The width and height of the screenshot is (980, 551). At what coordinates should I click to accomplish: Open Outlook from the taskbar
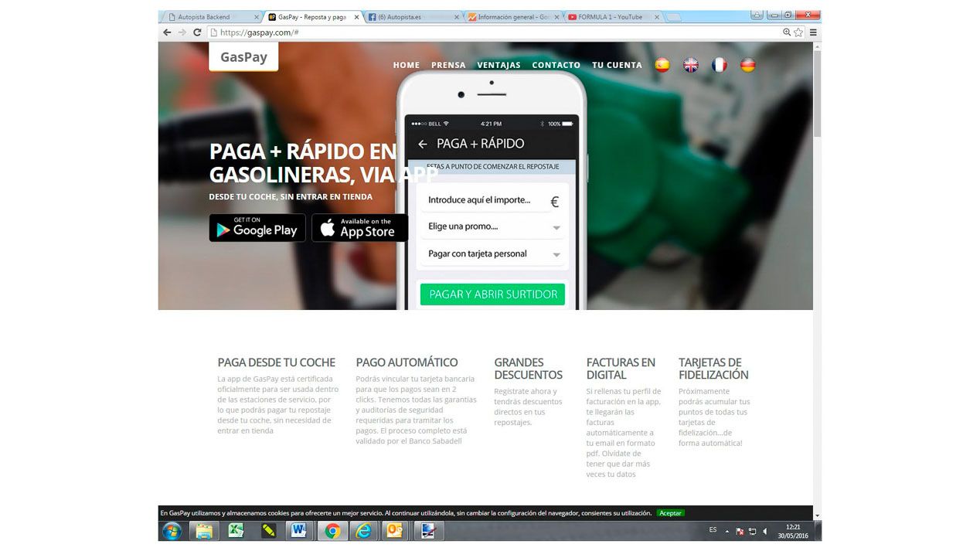(394, 531)
